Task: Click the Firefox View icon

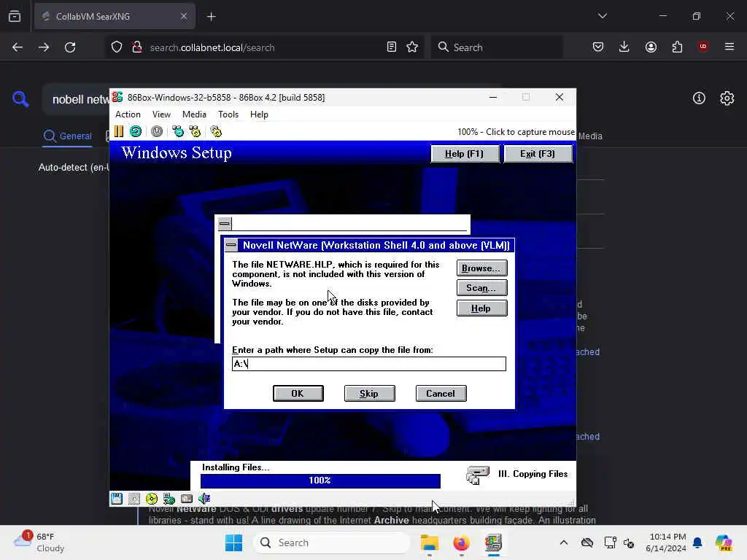Action: point(15,16)
